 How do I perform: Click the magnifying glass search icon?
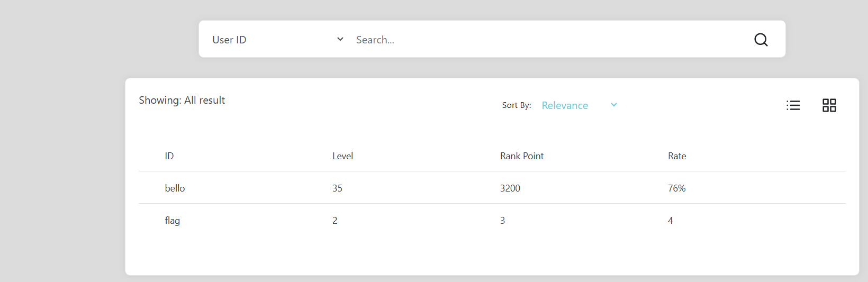[x=761, y=40]
